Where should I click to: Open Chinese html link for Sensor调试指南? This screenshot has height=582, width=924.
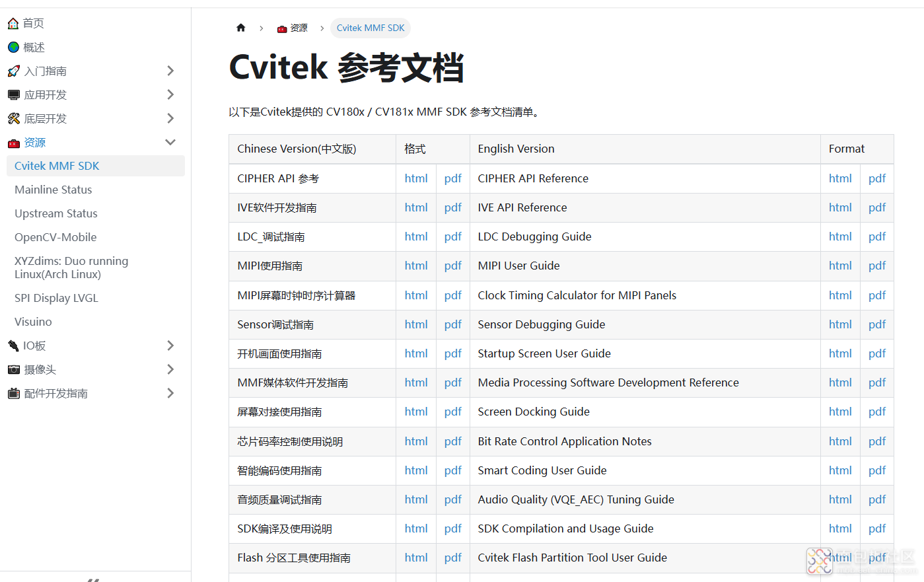[416, 324]
